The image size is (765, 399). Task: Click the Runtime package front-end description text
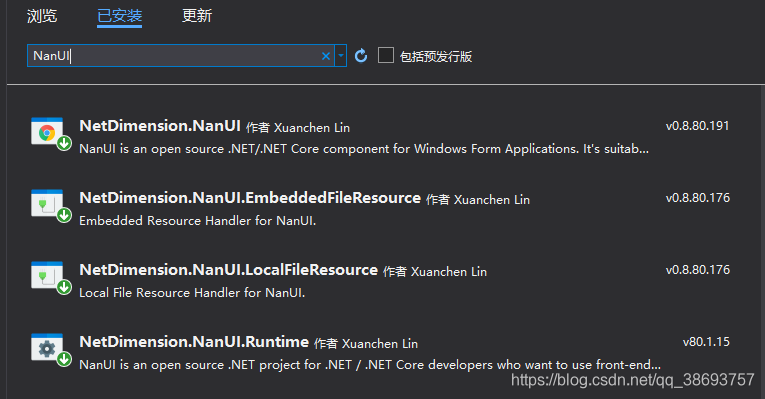370,364
